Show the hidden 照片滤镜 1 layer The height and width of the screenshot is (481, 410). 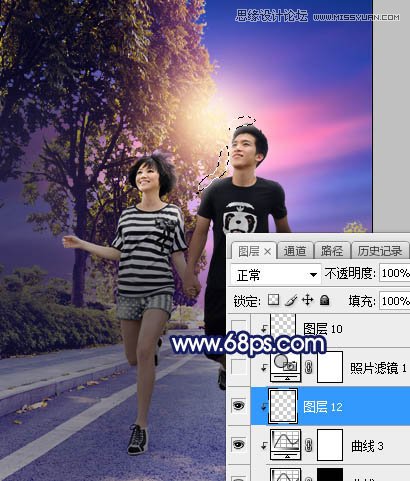click(x=239, y=367)
